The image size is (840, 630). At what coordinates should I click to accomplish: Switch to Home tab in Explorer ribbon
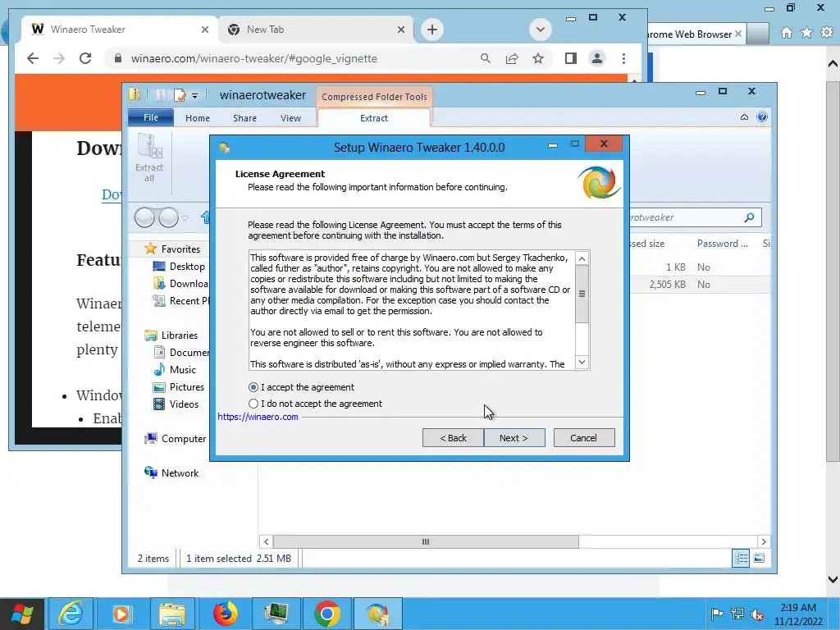[x=198, y=118]
